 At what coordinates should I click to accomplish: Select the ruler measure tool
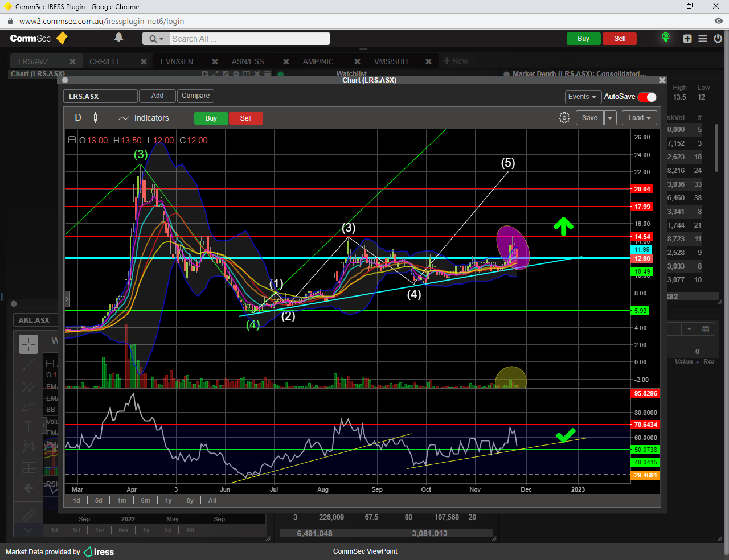(28, 516)
